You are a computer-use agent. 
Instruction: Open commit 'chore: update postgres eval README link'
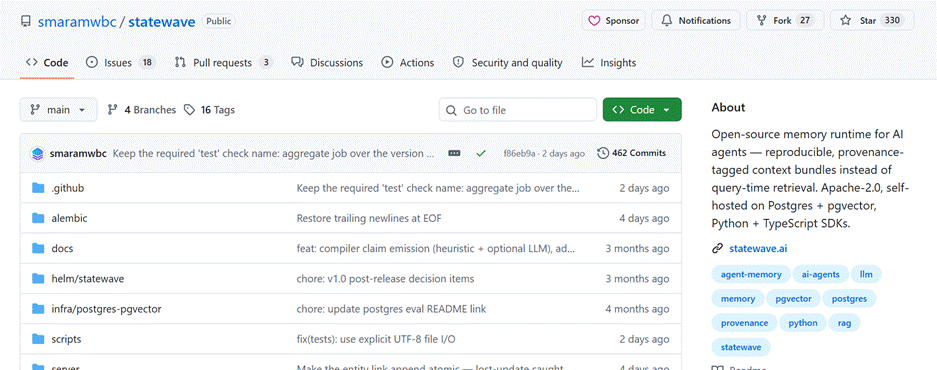point(391,309)
